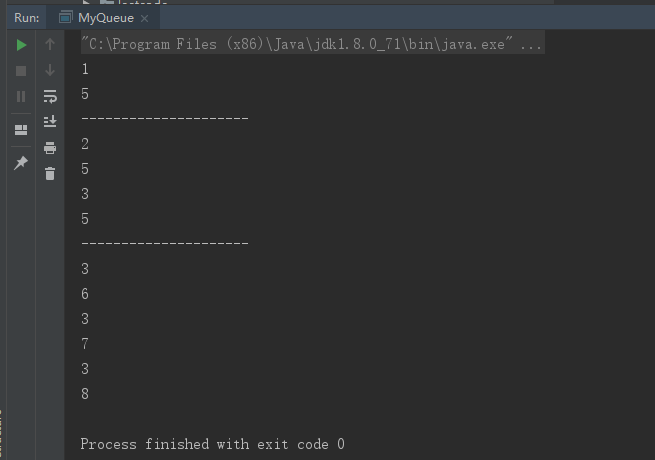Open the restore layout icon
Screen dimensions: 655x460
click(x=21, y=130)
